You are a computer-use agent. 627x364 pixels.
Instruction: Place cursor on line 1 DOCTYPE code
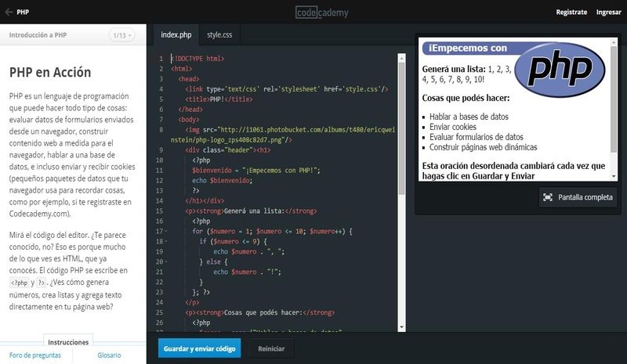pos(198,59)
